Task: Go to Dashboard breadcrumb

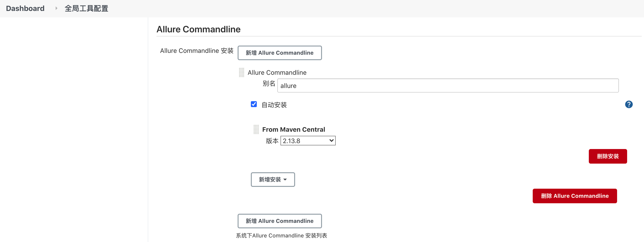Action: tap(25, 8)
